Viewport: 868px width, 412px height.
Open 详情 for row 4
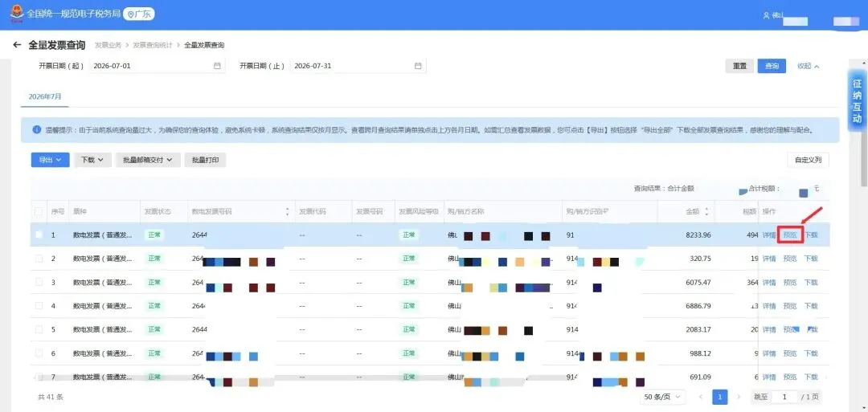pos(769,306)
